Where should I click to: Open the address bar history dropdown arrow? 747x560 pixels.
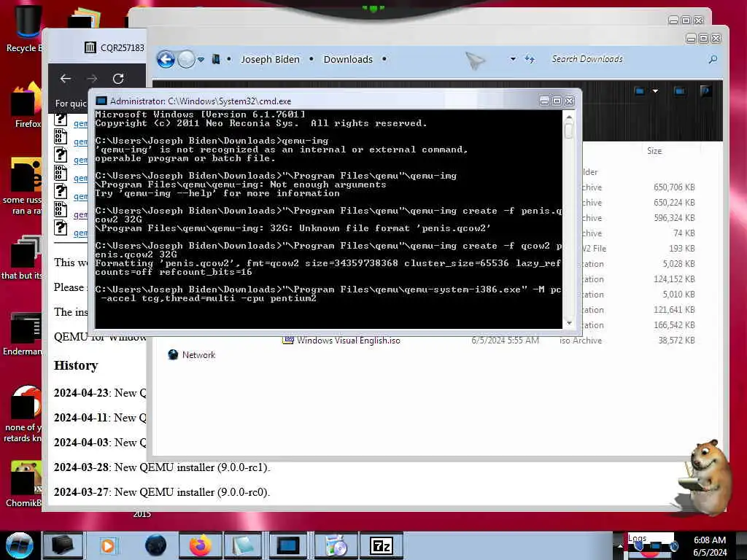click(x=513, y=59)
